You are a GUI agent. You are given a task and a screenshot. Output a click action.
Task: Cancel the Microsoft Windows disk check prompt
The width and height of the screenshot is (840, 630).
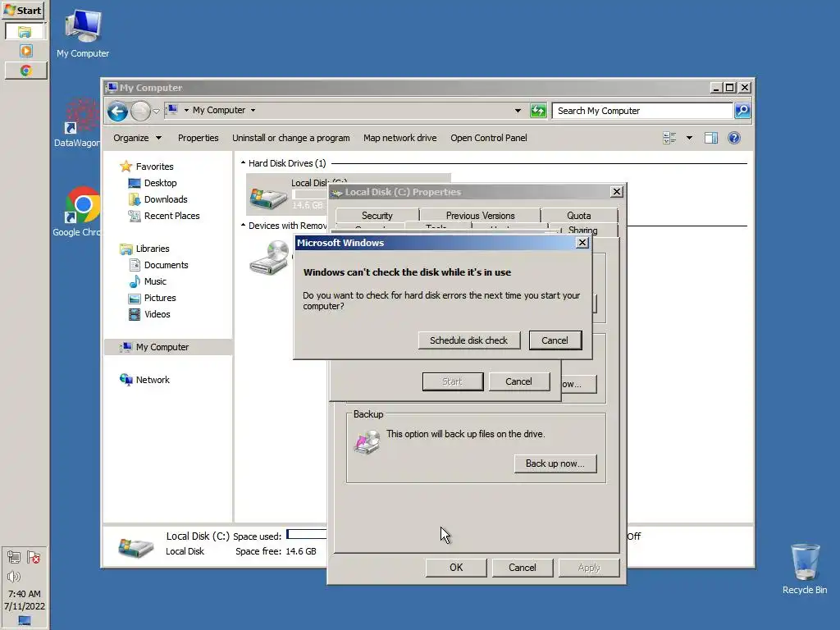tap(555, 340)
